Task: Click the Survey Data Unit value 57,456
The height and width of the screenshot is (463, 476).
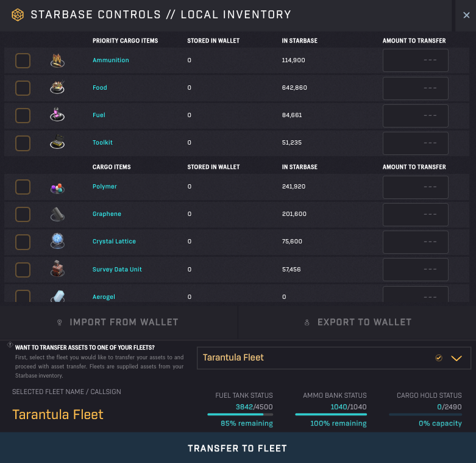Action: (x=291, y=269)
